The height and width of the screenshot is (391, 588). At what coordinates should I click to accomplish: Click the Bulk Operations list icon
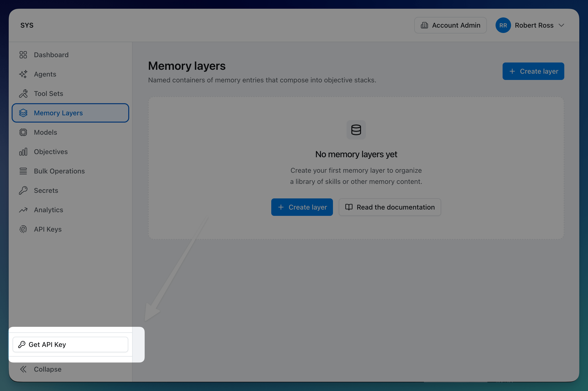(23, 171)
